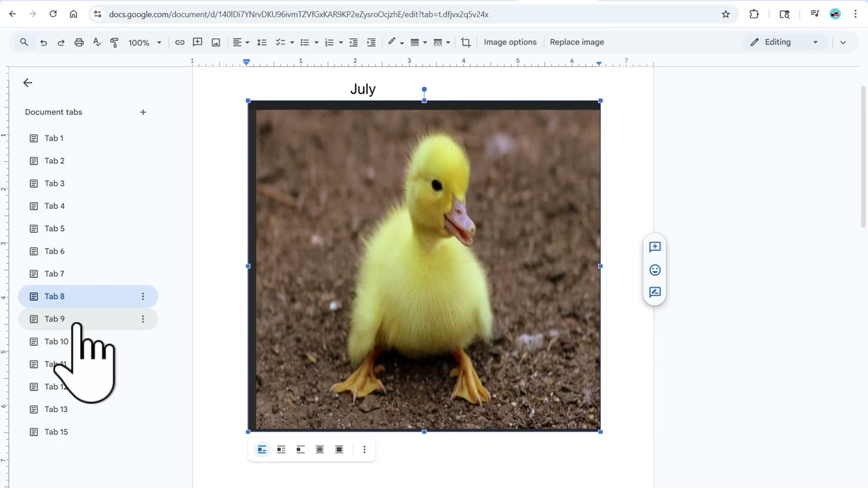
Task: Click the July heading text
Action: tap(363, 89)
